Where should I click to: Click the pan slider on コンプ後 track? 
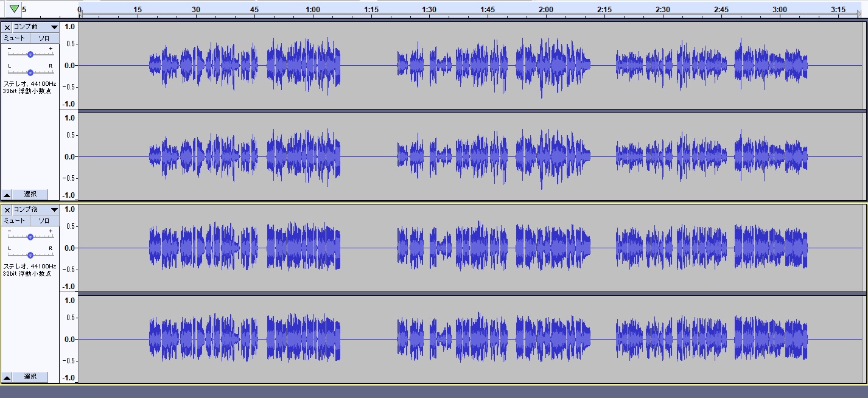tap(30, 255)
